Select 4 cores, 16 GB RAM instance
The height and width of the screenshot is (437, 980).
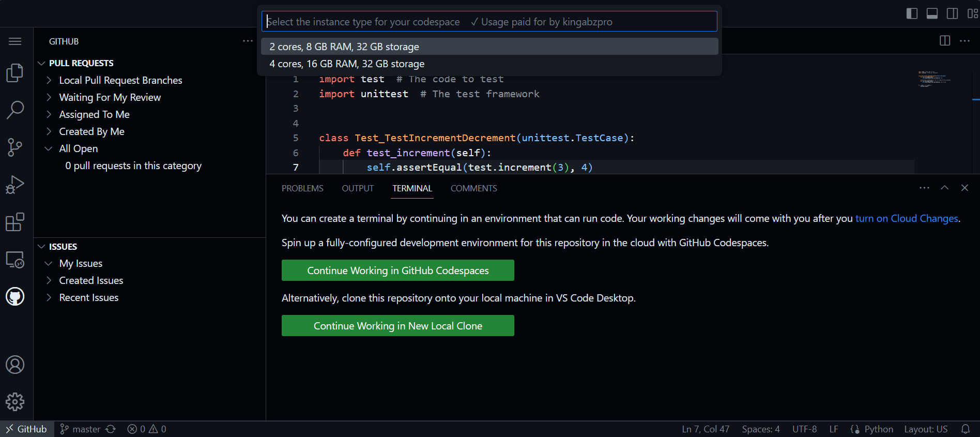489,64
